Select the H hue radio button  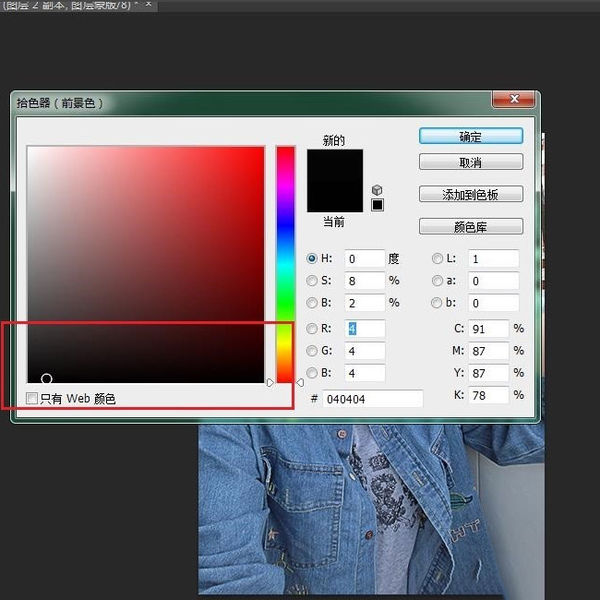312,259
